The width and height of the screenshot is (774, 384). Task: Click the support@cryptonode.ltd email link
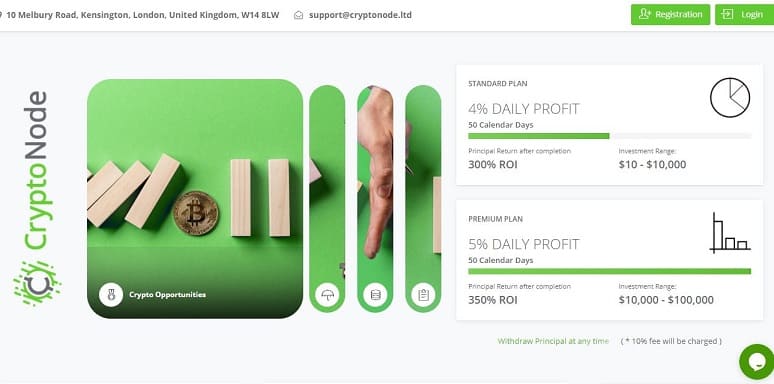[x=360, y=15]
